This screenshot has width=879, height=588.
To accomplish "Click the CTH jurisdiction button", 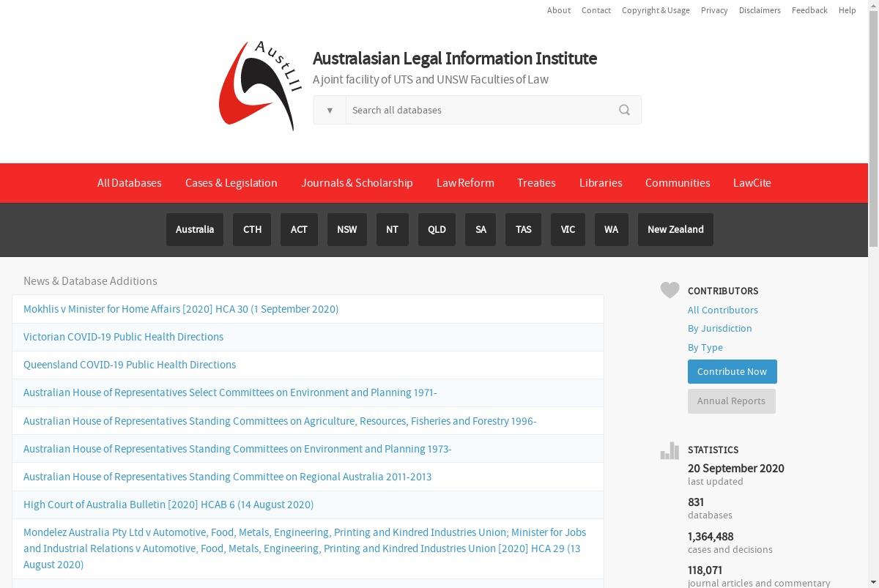I will pyautogui.click(x=252, y=229).
